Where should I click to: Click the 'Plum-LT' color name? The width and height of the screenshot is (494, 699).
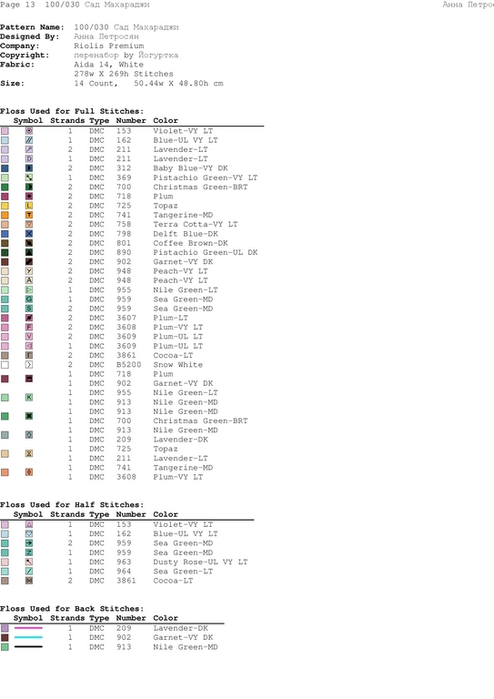pyautogui.click(x=170, y=318)
